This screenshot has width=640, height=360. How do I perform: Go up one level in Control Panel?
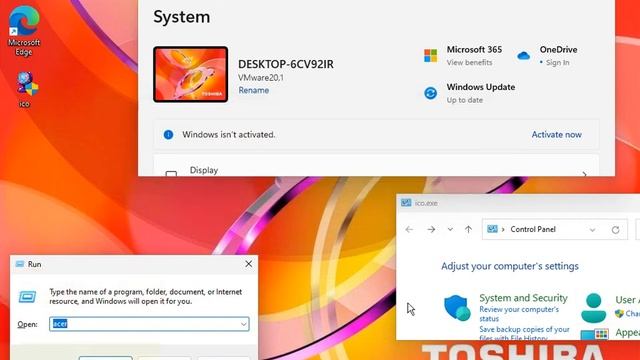tap(468, 230)
